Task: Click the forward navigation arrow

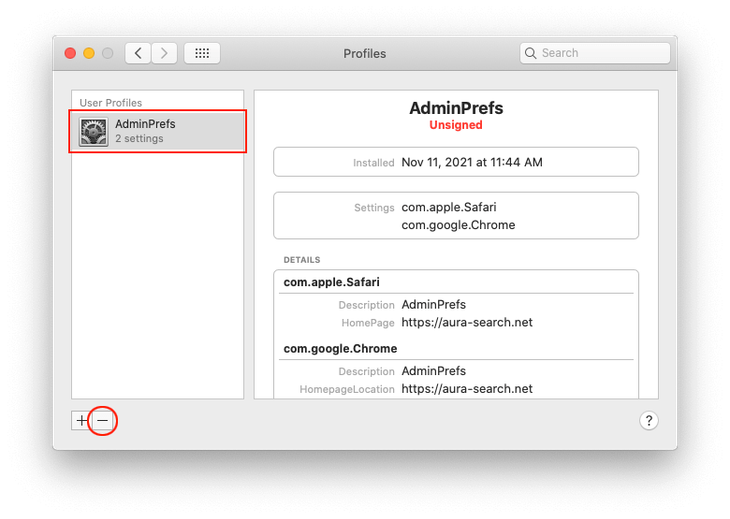Action: point(164,53)
